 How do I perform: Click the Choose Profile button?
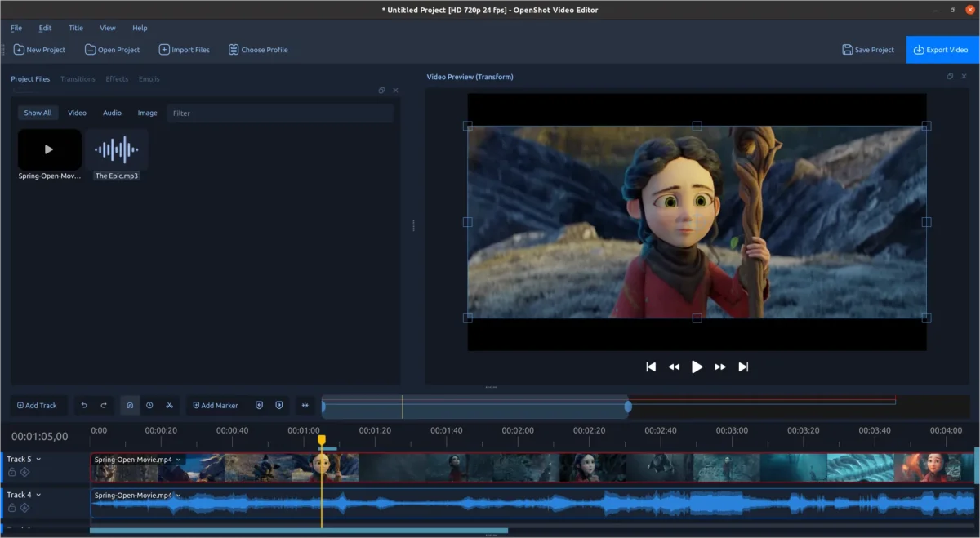pyautogui.click(x=258, y=50)
